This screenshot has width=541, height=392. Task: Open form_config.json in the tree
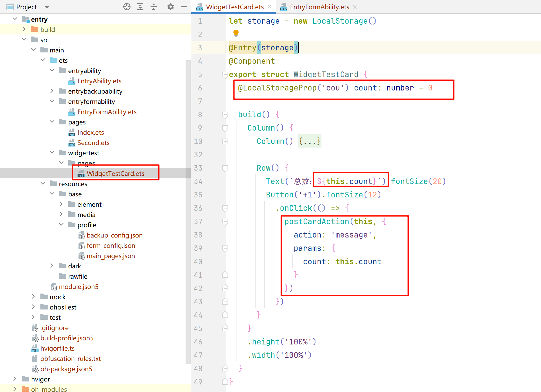coord(111,246)
